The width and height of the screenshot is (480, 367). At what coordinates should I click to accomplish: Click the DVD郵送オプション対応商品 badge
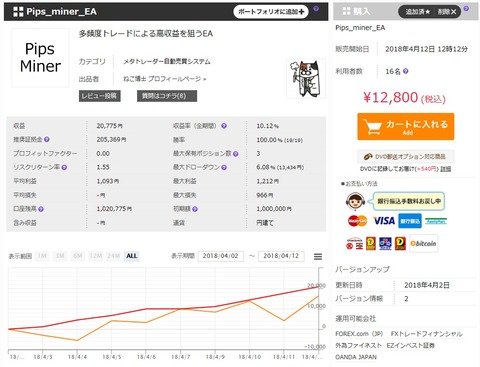(x=406, y=156)
